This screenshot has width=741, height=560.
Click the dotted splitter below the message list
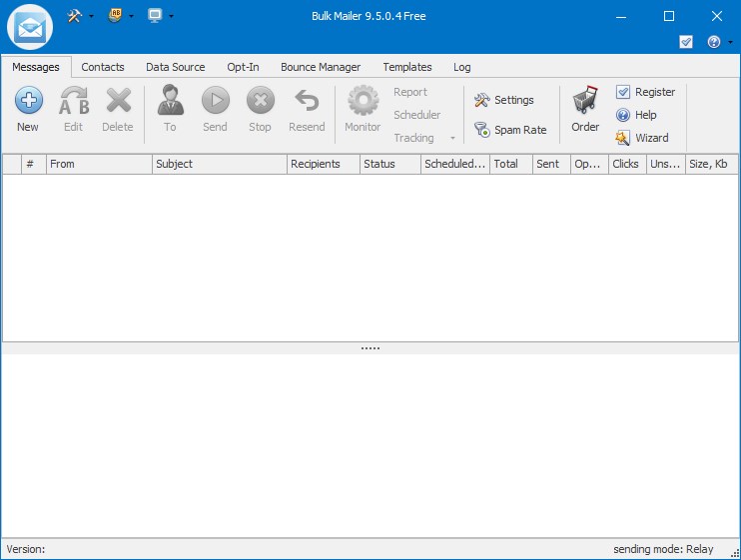point(370,348)
